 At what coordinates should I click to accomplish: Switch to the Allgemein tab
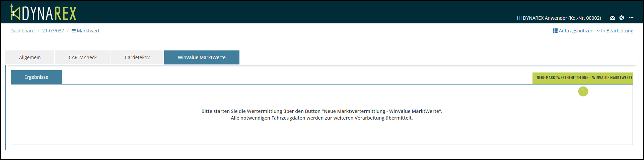tap(30, 57)
